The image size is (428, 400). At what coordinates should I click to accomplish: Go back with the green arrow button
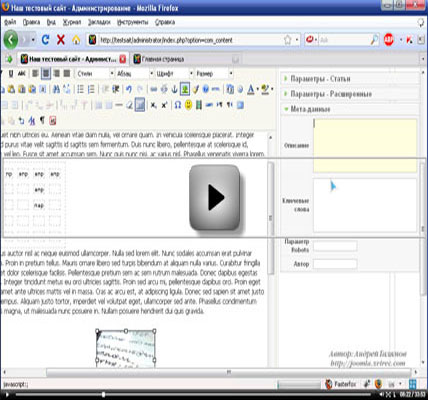point(11,40)
